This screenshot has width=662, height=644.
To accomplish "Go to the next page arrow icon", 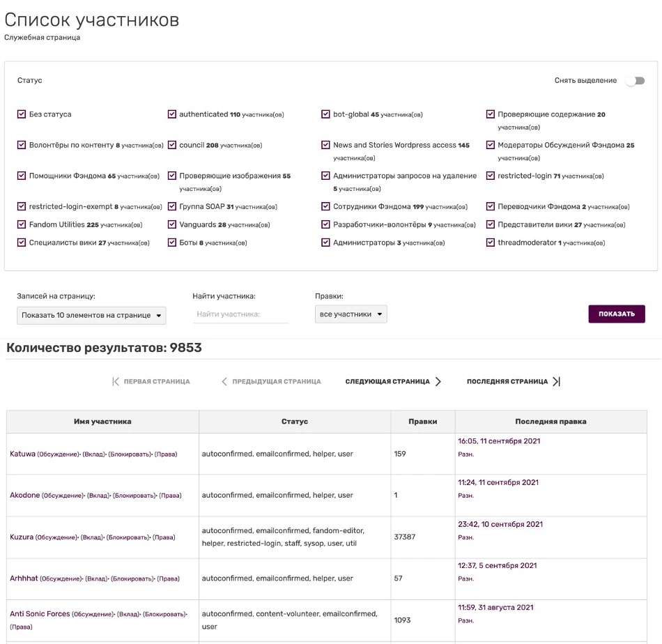I will [438, 381].
